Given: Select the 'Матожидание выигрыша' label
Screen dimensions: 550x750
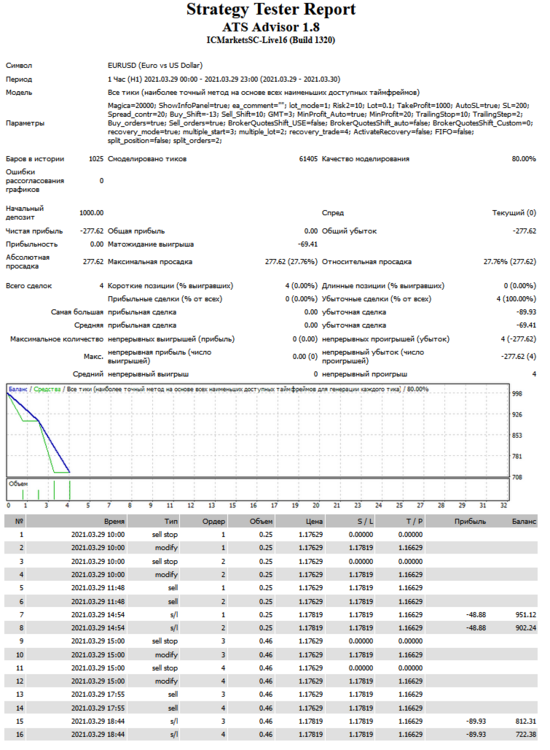Looking at the screenshot, I should click(151, 244).
